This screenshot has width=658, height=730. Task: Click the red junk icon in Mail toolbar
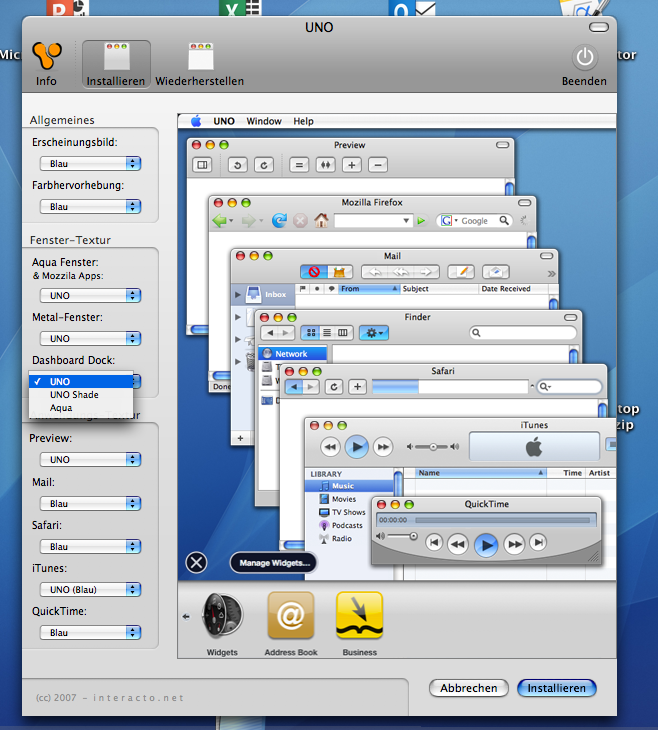(314, 272)
